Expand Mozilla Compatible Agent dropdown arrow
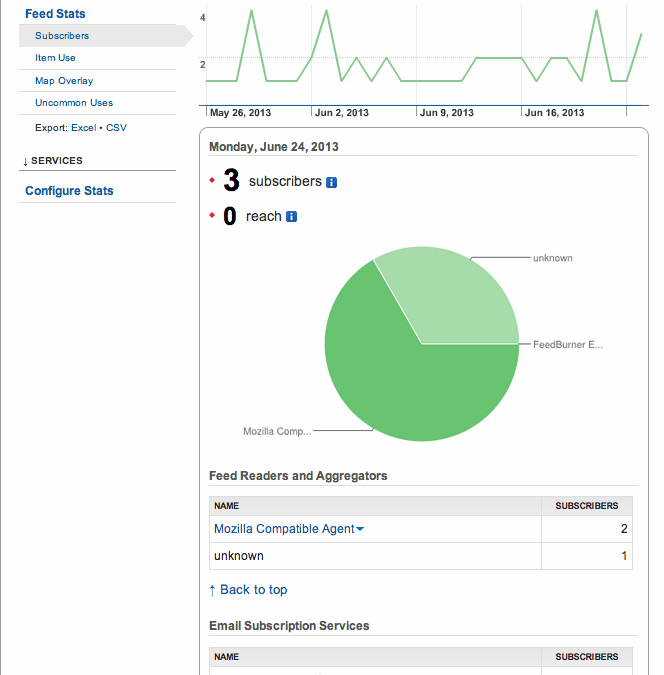Image resolution: width=664 pixels, height=675 pixels. pos(360,529)
